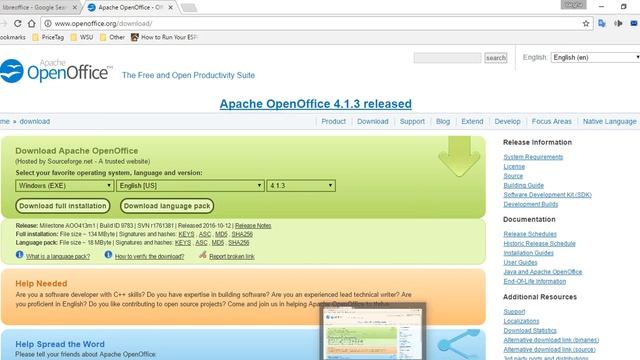The height and width of the screenshot is (360, 640).
Task: Open the operating system dropdown Windows (EXE)
Action: point(64,186)
